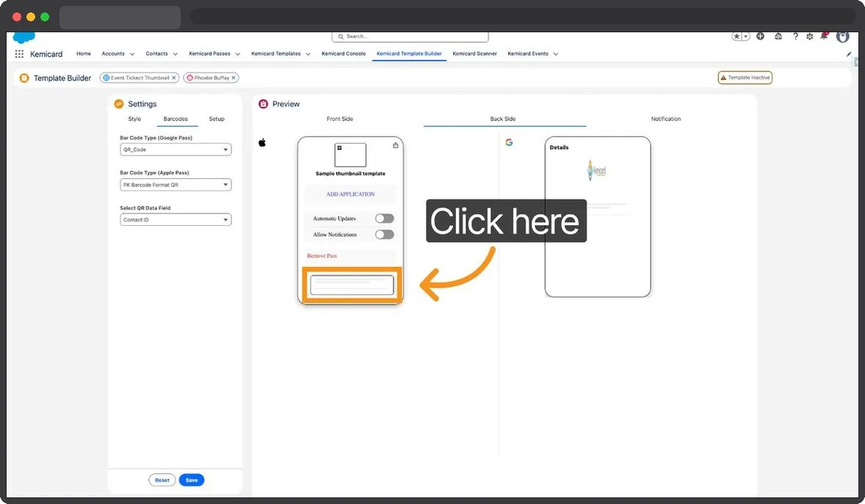Click ADD APPLICATION on the pass
Image resolution: width=865 pixels, height=504 pixels.
[x=350, y=194]
